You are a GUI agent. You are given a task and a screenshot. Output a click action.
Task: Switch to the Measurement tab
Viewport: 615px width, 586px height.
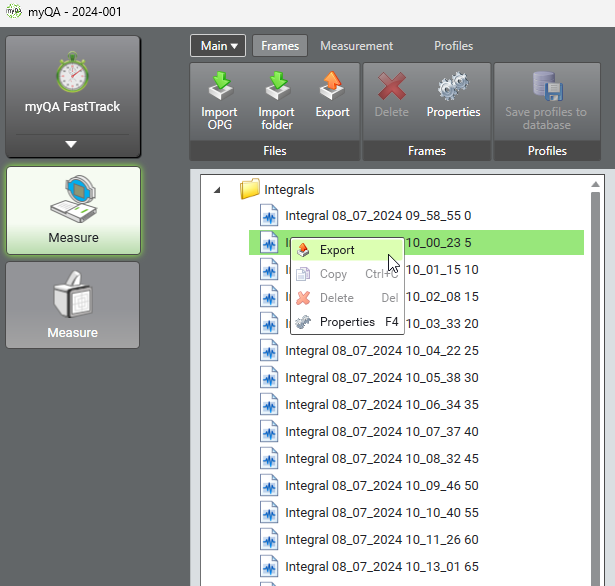coord(357,46)
